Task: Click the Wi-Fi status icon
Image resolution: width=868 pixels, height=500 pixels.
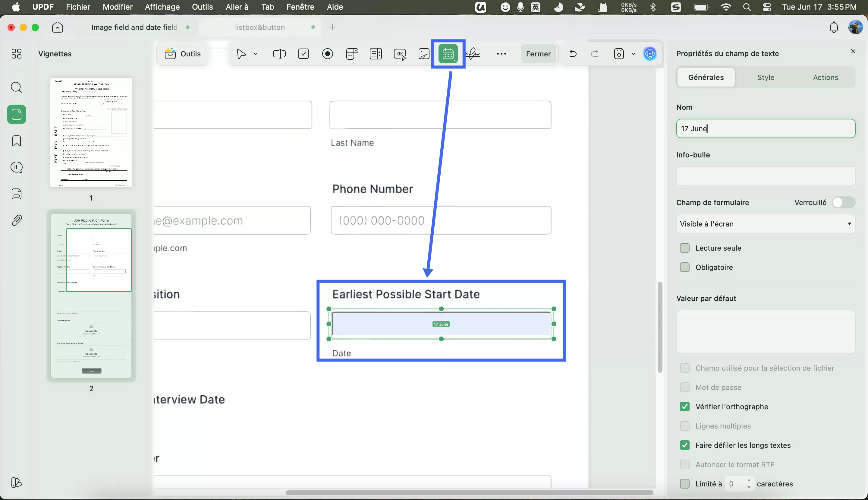Action: [725, 7]
